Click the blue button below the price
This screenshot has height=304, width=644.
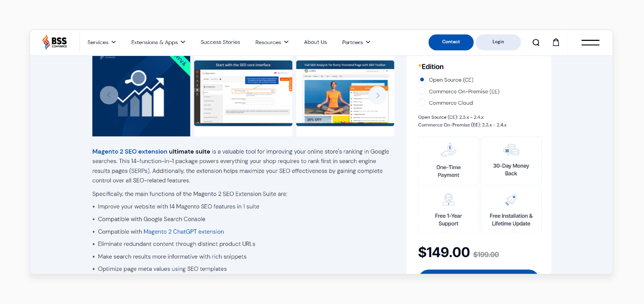[479, 272]
